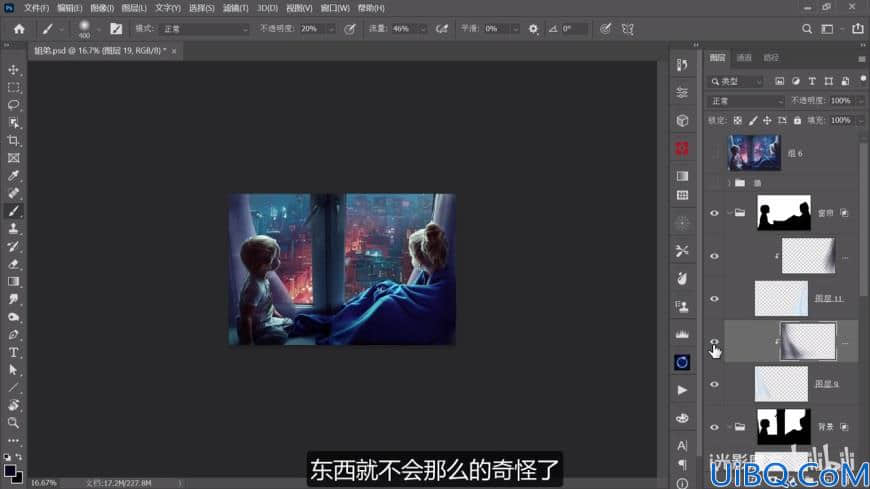Hide the 背景 group layer

(715, 427)
